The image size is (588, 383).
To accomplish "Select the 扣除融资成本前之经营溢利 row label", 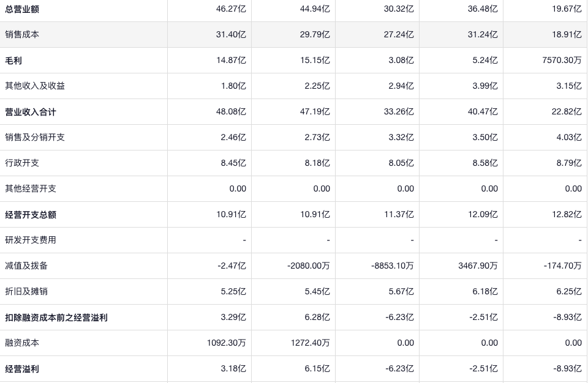I will (x=56, y=318).
